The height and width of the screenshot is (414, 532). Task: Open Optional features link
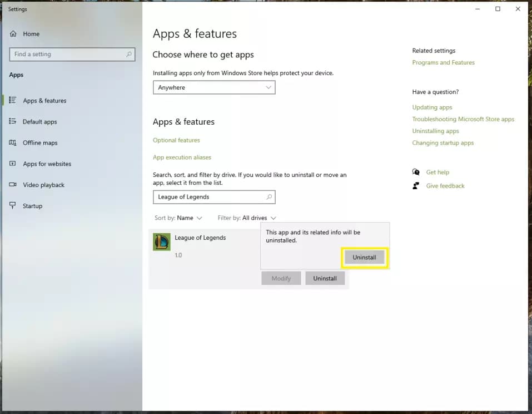point(176,140)
